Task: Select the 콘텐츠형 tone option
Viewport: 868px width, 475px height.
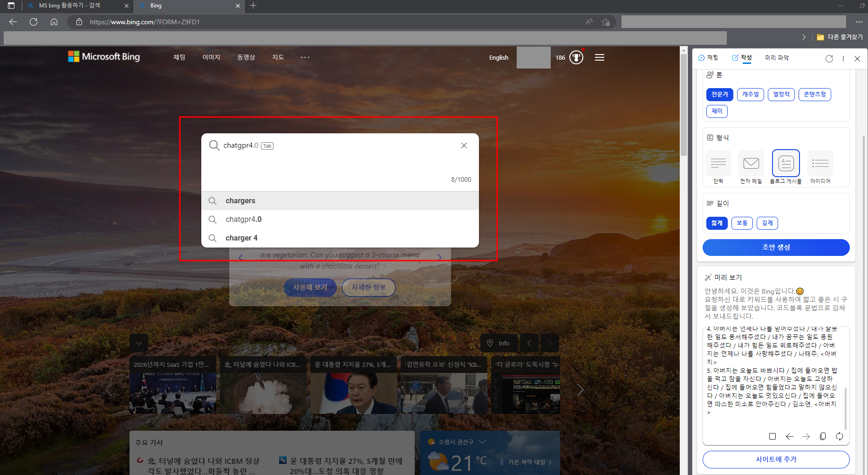Action: pos(815,95)
